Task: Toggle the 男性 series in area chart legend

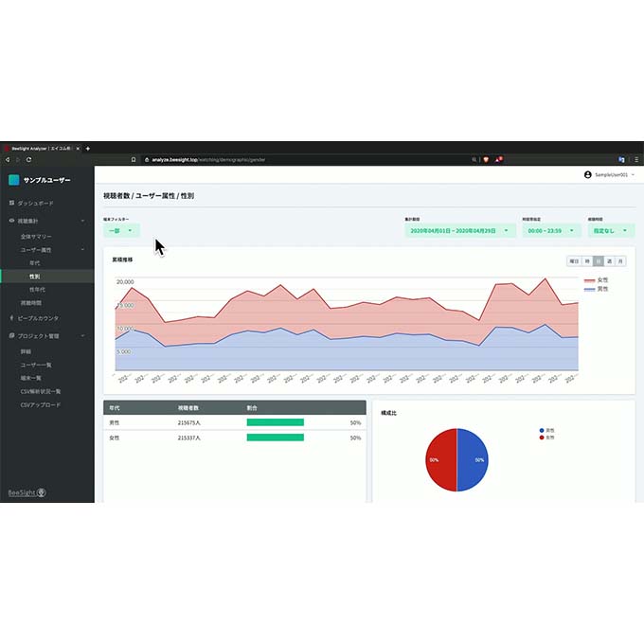Action: coord(596,289)
